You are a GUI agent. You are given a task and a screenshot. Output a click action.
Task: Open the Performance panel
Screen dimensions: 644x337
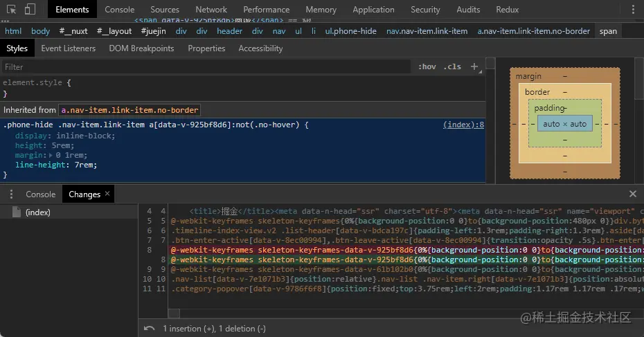[266, 10]
